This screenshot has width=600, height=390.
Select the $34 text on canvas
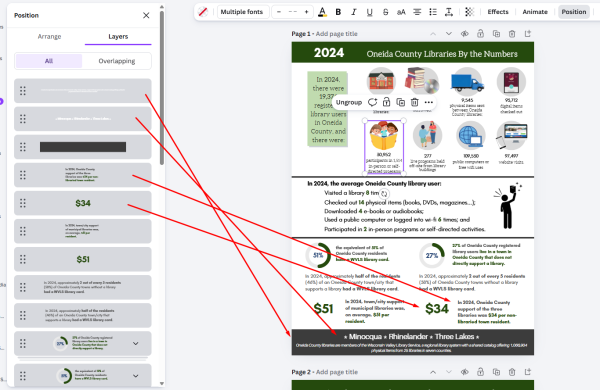437,309
